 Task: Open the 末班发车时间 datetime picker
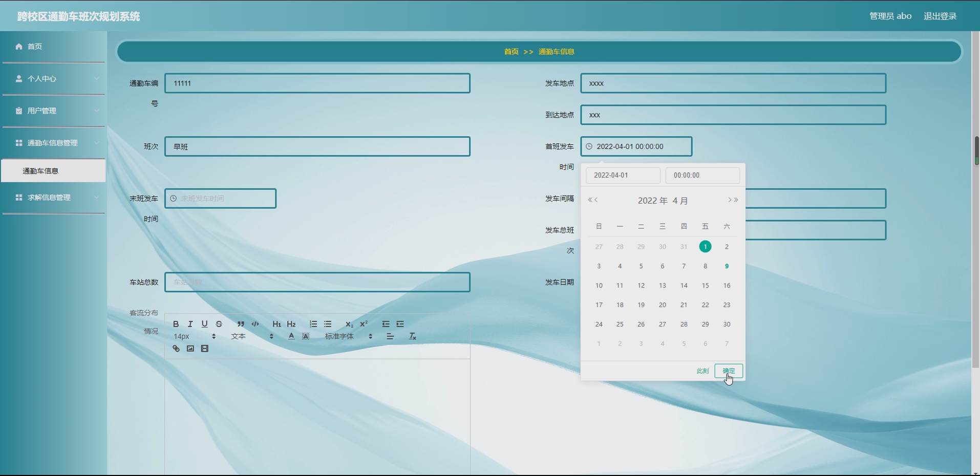(x=220, y=199)
